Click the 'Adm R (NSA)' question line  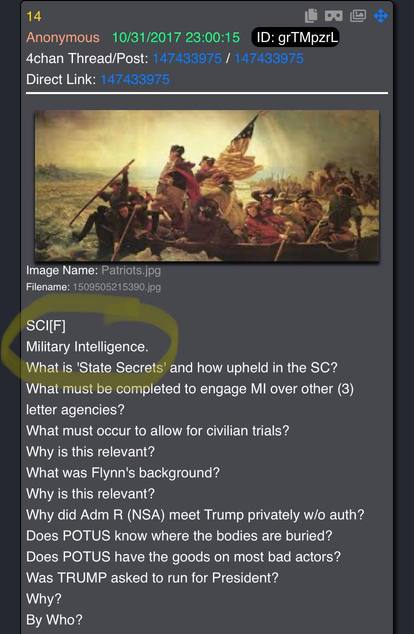click(x=195, y=515)
